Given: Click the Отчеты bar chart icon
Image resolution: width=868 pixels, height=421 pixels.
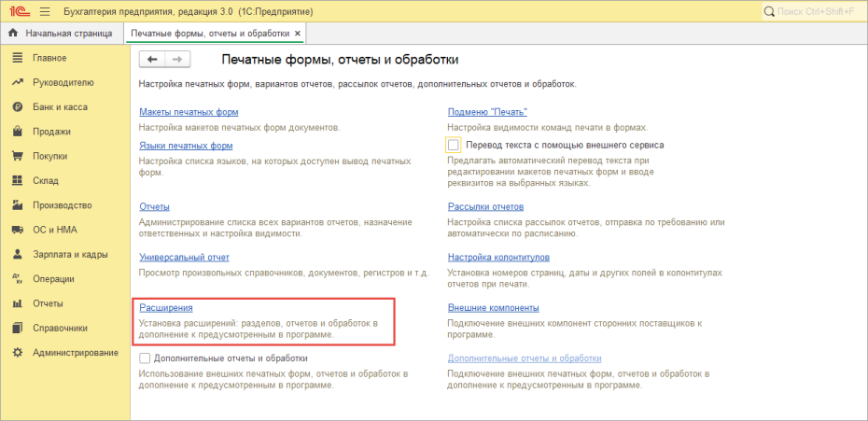Looking at the screenshot, I should [18, 303].
